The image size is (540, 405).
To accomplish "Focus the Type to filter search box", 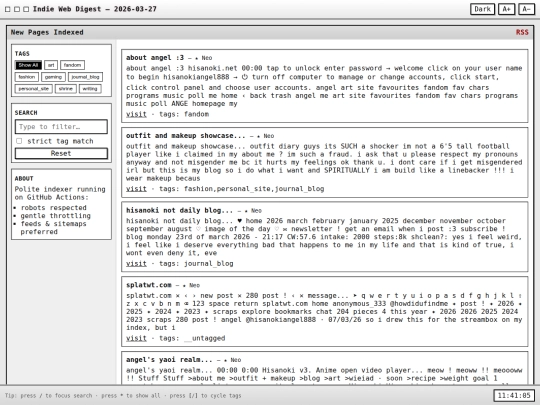I will tap(61, 127).
